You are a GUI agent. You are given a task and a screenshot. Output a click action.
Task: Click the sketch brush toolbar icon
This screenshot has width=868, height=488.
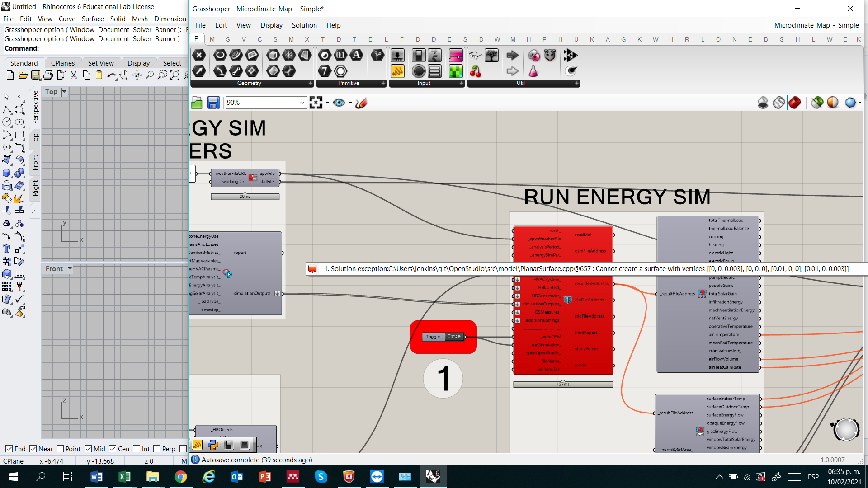click(x=361, y=103)
